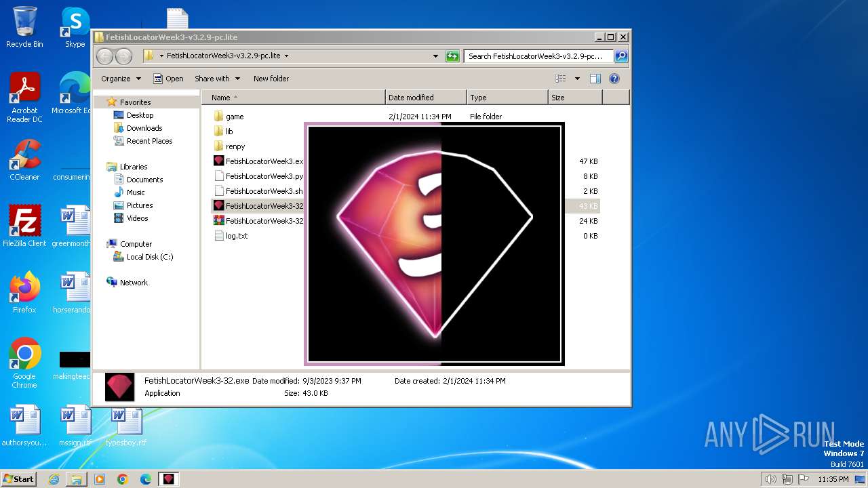Open the mssign.rtf file on the desktop

pyautogui.click(x=75, y=426)
